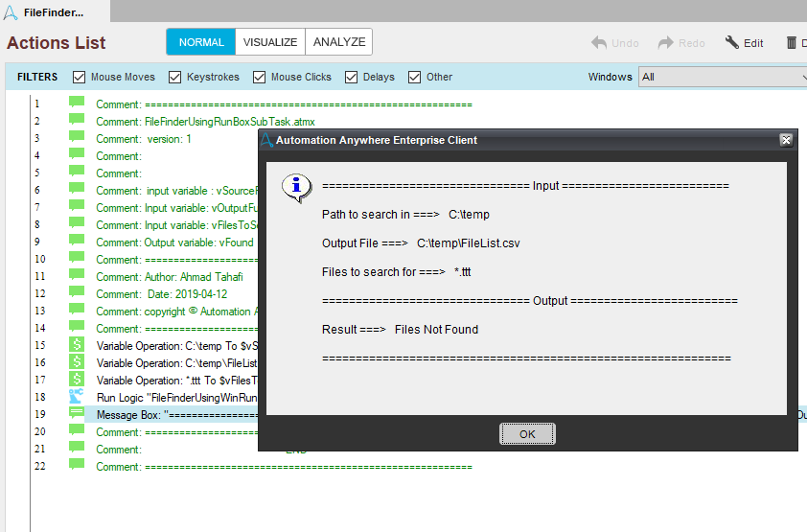The width and height of the screenshot is (807, 532).
Task: Click 'Path to search in' text in dialog
Action: tap(366, 215)
